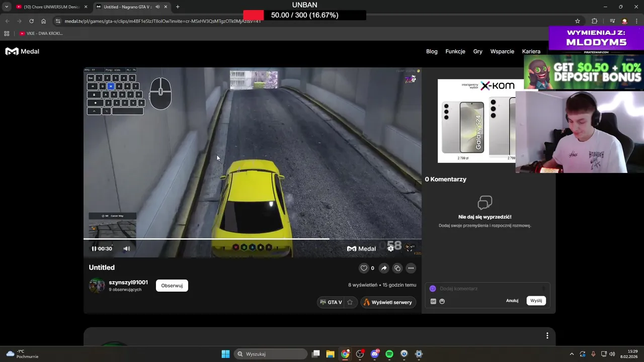Go to browser home page
644x362 pixels.
(44, 21)
